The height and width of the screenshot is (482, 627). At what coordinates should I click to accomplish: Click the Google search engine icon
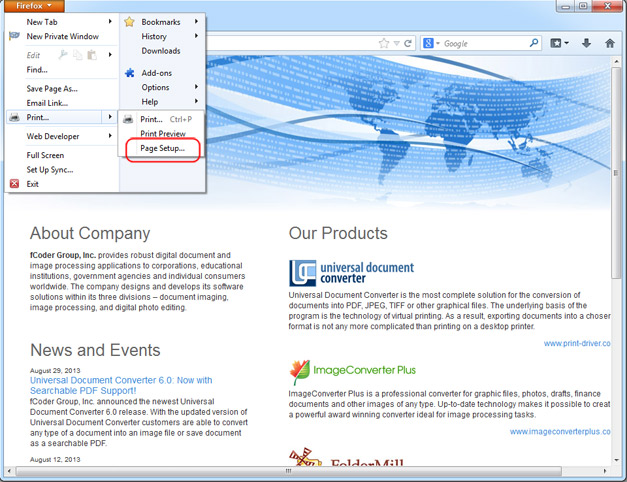click(x=428, y=43)
